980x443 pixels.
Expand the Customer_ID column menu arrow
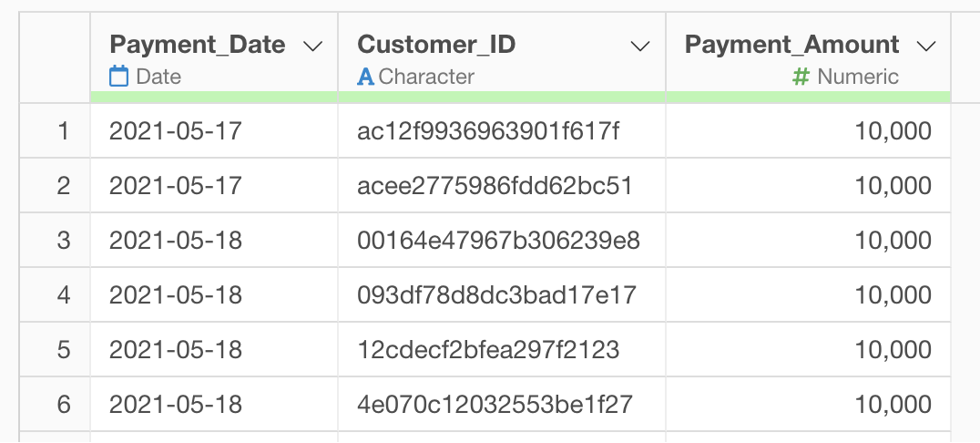[x=640, y=46]
